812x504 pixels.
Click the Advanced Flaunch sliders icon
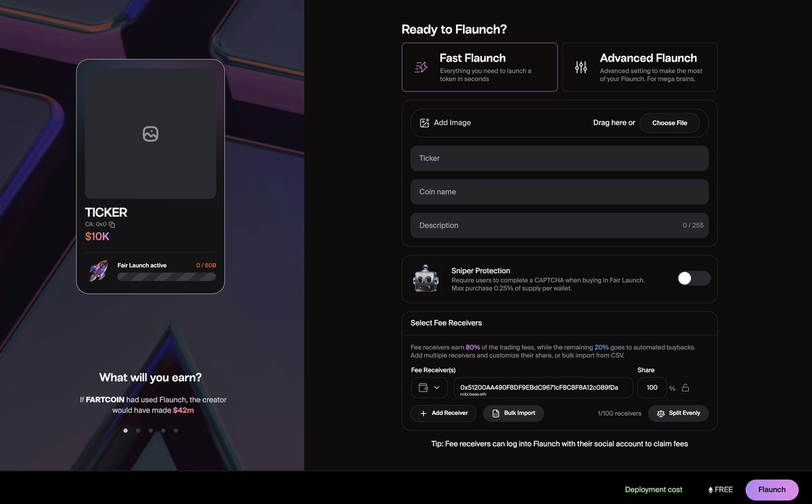[x=581, y=67]
